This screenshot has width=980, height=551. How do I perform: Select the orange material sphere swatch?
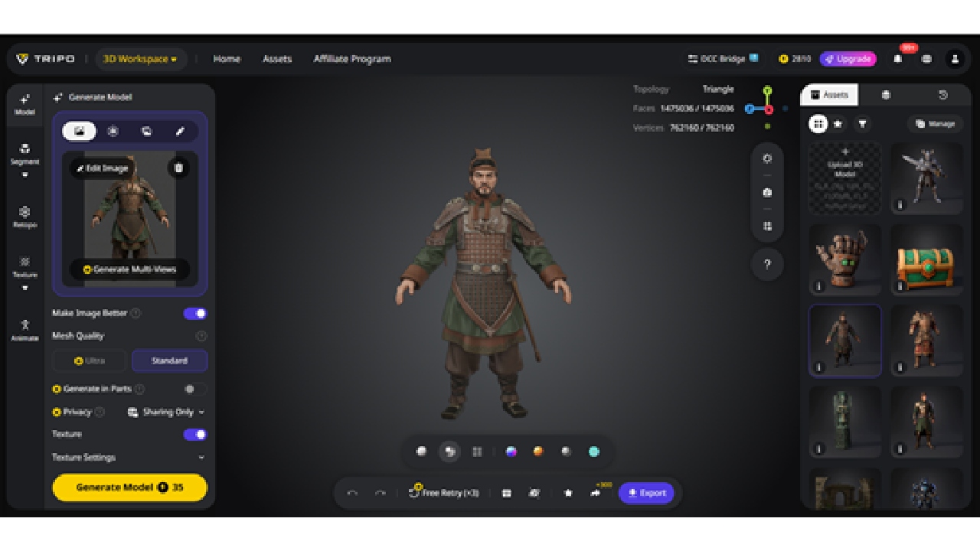[x=538, y=452]
